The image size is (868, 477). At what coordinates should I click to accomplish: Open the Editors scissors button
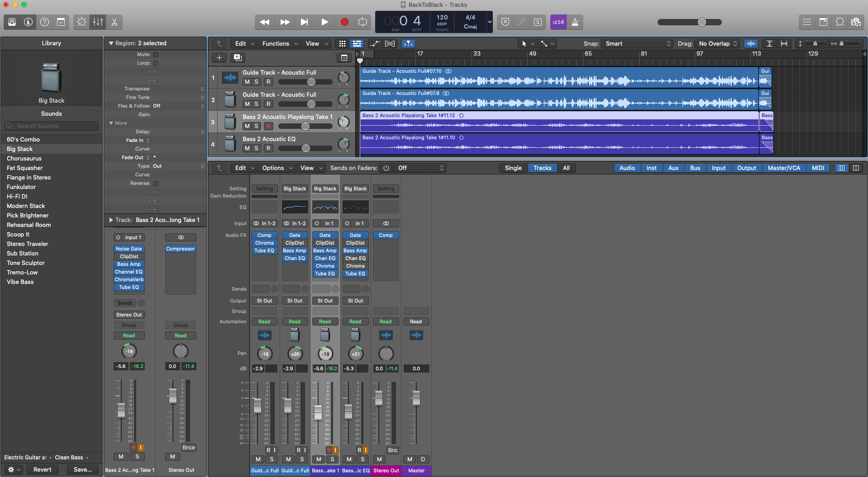pyautogui.click(x=114, y=22)
